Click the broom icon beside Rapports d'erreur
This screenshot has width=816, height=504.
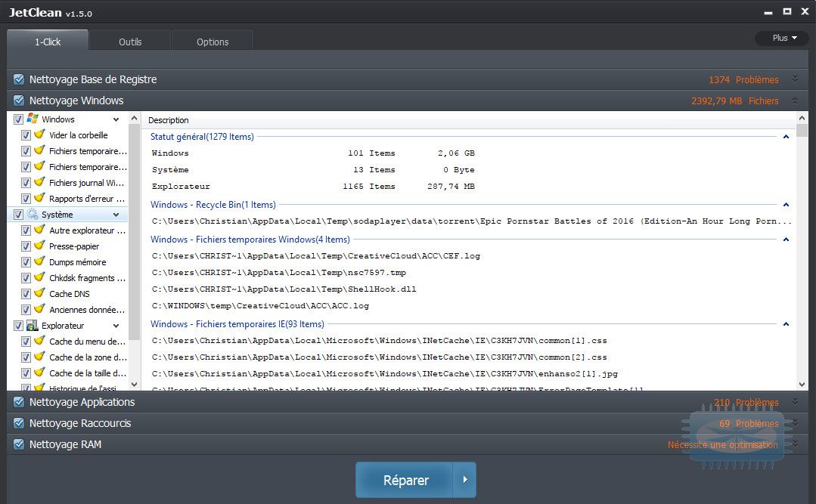pos(39,198)
